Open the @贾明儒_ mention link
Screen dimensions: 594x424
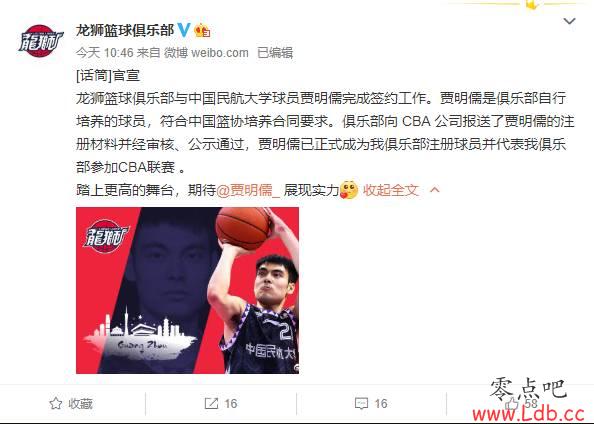coord(248,190)
